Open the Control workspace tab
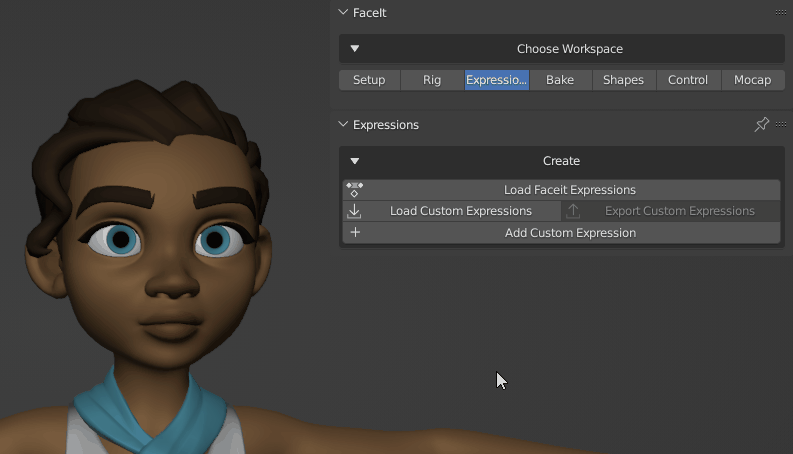Screen dimensions: 793x454 click(688, 80)
